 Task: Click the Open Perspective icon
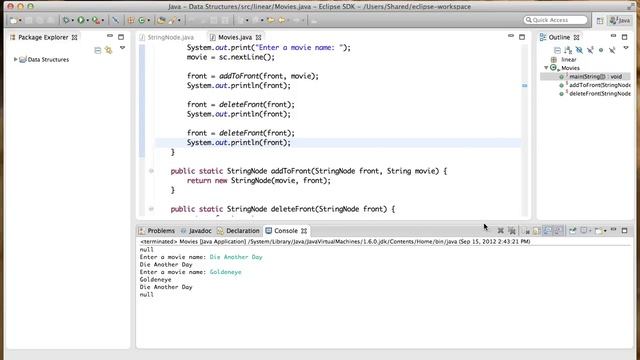600,20
